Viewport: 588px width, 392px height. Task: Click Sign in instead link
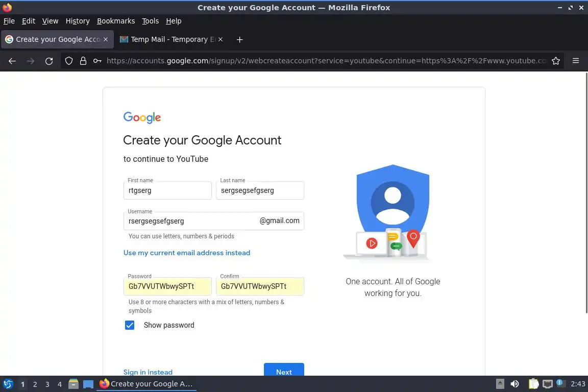point(148,372)
